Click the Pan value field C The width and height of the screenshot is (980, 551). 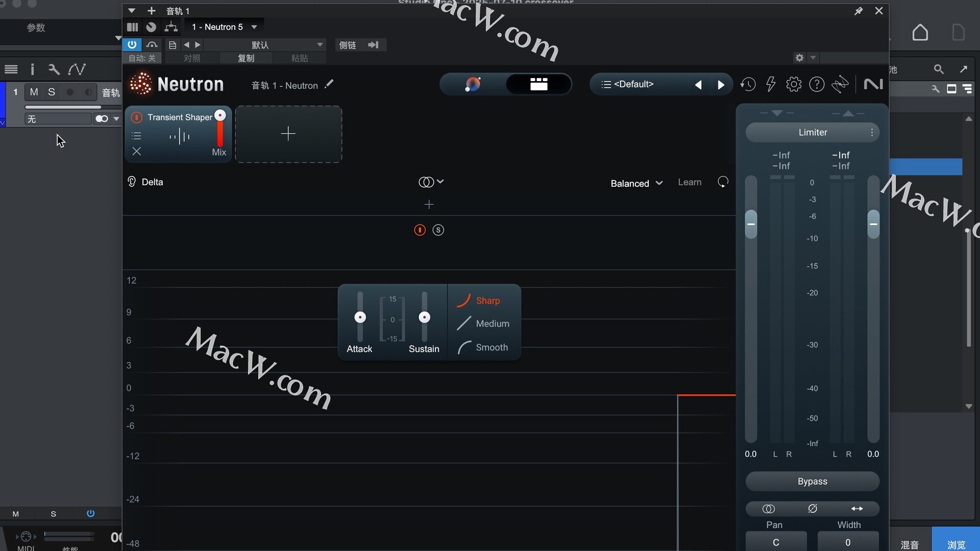coord(776,542)
